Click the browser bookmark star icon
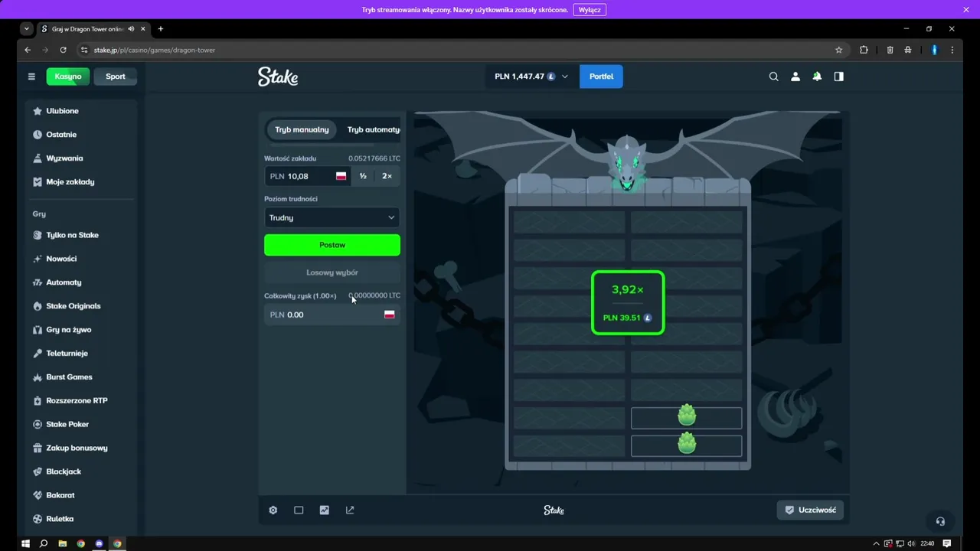This screenshot has width=980, height=551. [x=838, y=50]
